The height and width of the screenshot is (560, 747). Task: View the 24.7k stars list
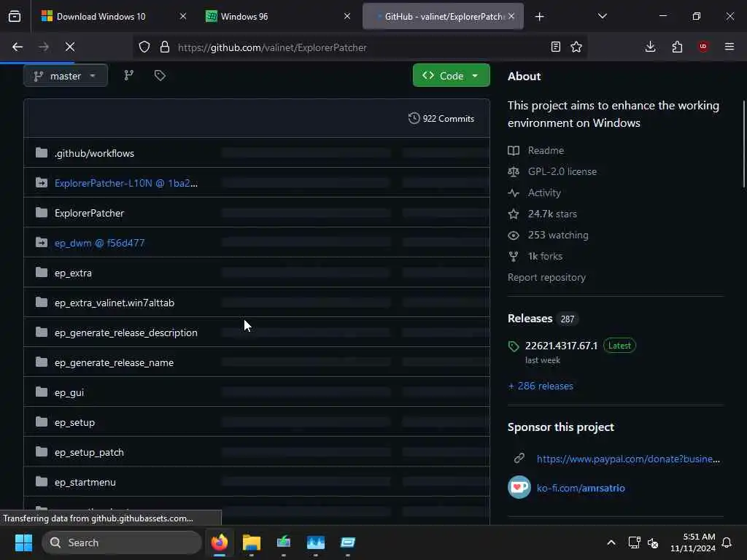tap(542, 214)
